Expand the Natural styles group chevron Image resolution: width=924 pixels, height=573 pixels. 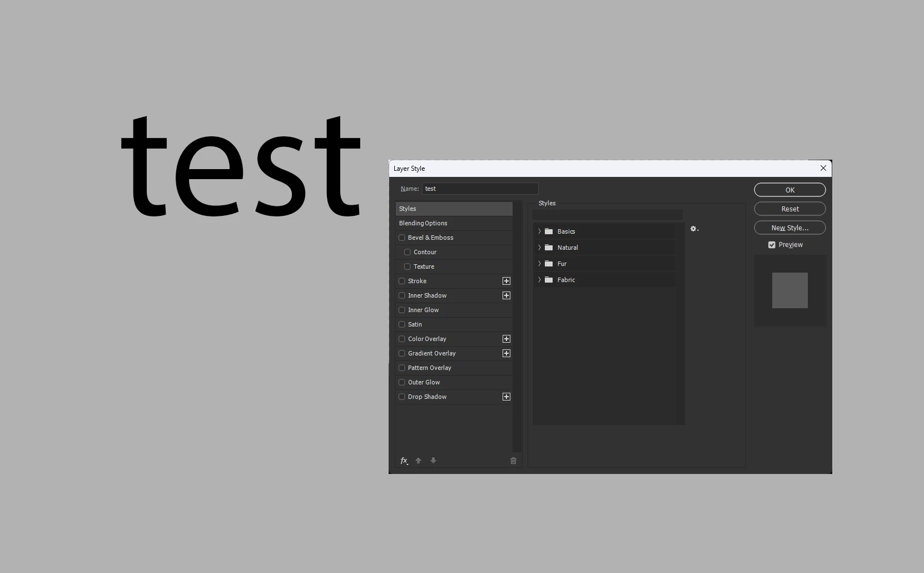[x=539, y=248]
